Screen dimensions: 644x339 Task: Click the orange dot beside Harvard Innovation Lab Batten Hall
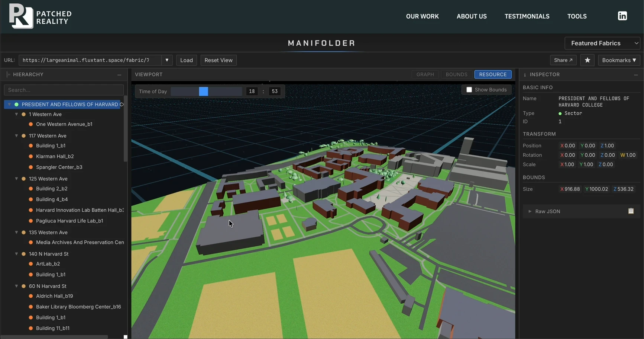coord(31,210)
